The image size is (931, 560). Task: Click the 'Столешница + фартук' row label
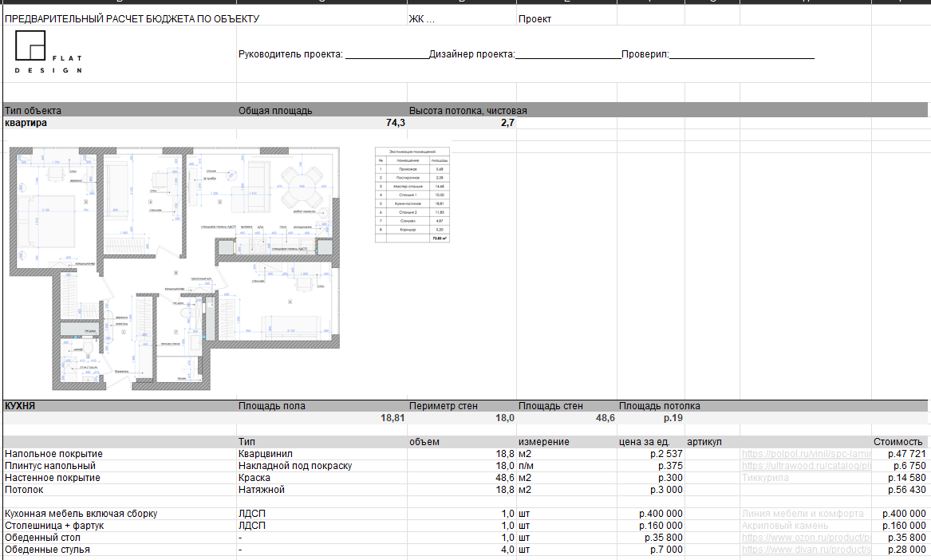[54, 526]
